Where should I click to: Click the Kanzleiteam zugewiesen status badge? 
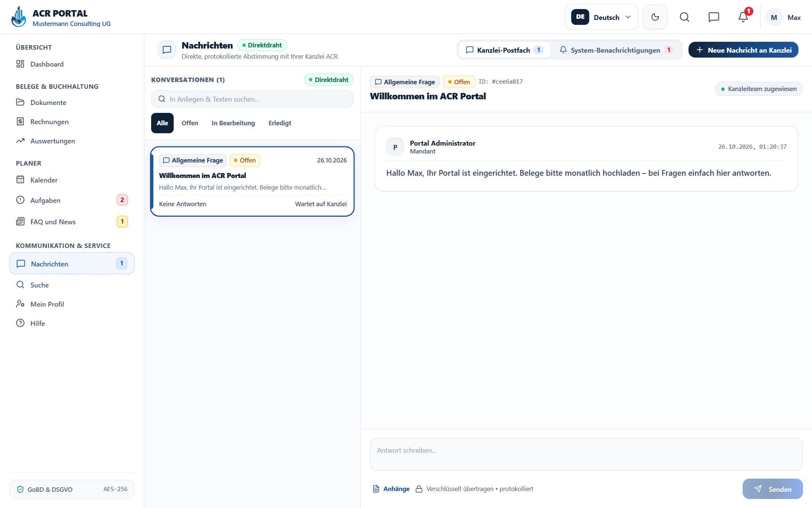tap(759, 89)
